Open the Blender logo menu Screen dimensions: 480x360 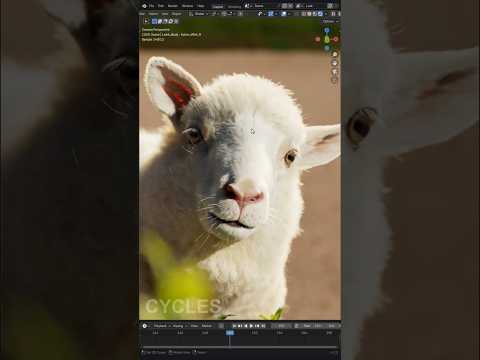pyautogui.click(x=144, y=6)
